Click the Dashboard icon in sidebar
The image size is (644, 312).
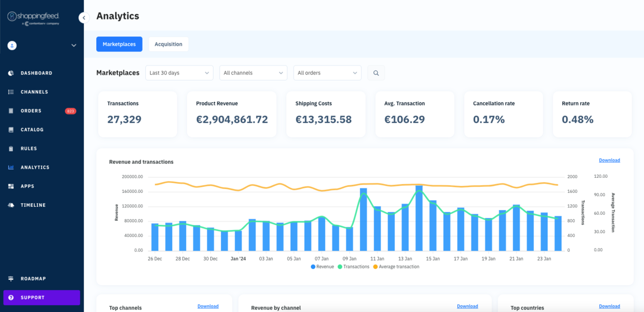[x=11, y=73]
